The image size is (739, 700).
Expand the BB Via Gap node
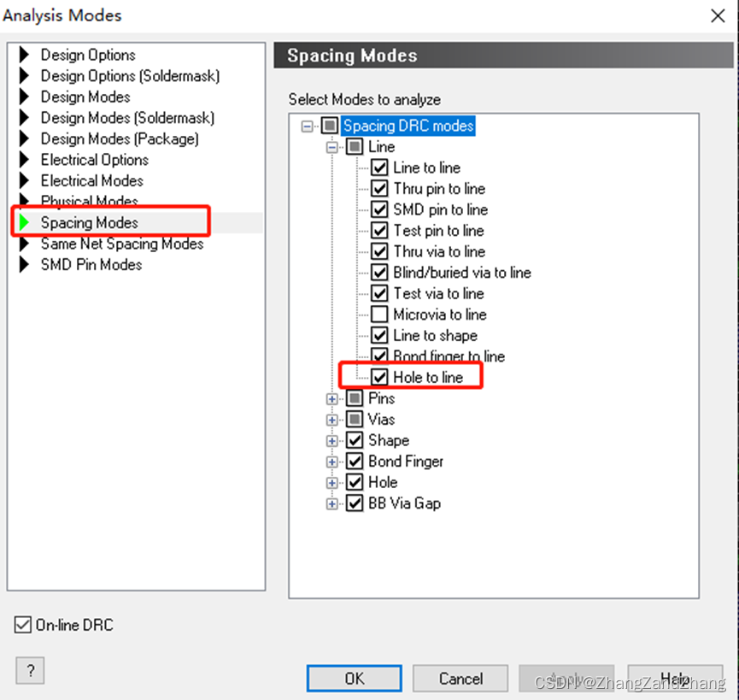tap(332, 503)
